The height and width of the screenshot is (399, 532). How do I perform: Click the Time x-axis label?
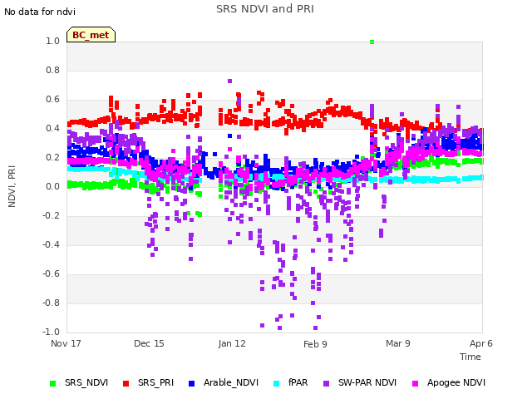(470, 357)
